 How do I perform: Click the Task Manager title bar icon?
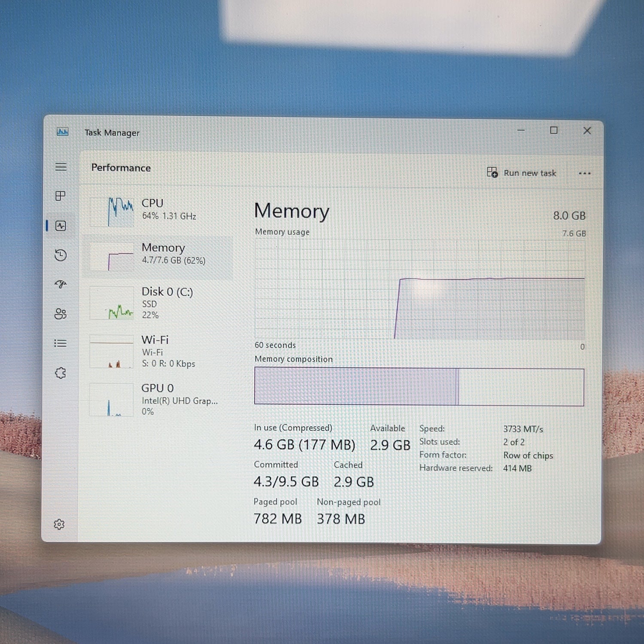pos(63,132)
